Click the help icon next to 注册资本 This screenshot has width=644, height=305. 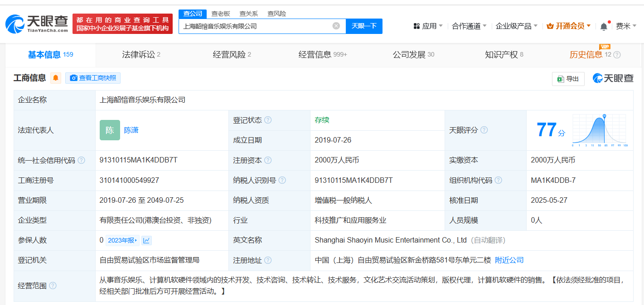pyautogui.click(x=268, y=160)
